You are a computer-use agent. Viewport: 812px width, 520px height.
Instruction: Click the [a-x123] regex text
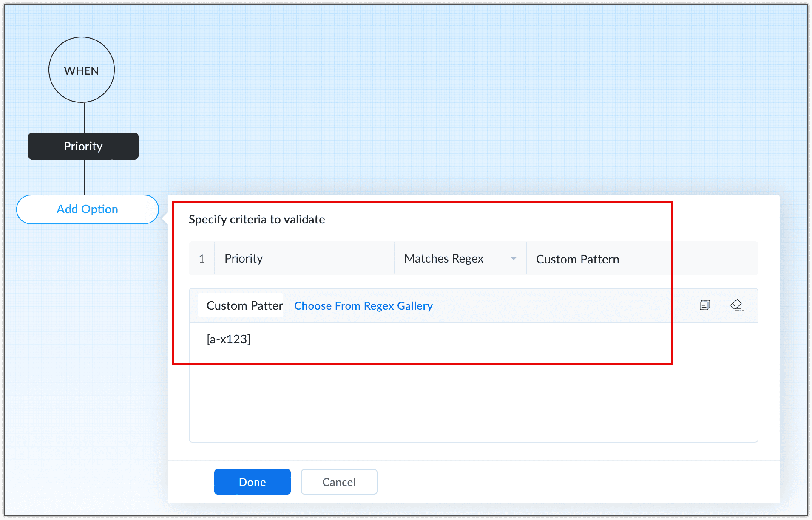click(x=228, y=339)
